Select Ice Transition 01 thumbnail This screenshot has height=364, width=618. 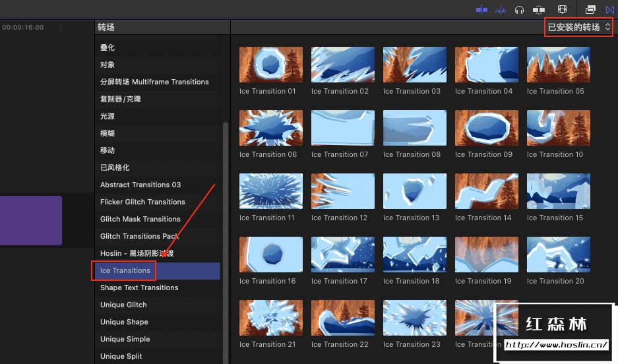click(270, 65)
